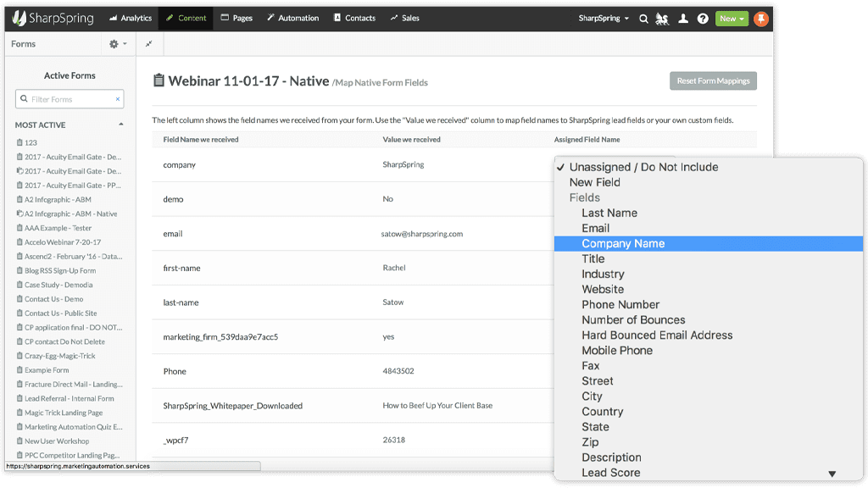Click SharpSpring_Whitepaper_Downloaded field name
The width and height of the screenshot is (868, 488).
[232, 406]
